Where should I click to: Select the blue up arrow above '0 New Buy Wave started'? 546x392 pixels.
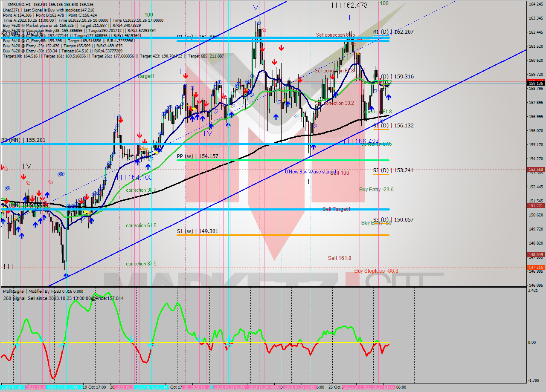(314, 147)
